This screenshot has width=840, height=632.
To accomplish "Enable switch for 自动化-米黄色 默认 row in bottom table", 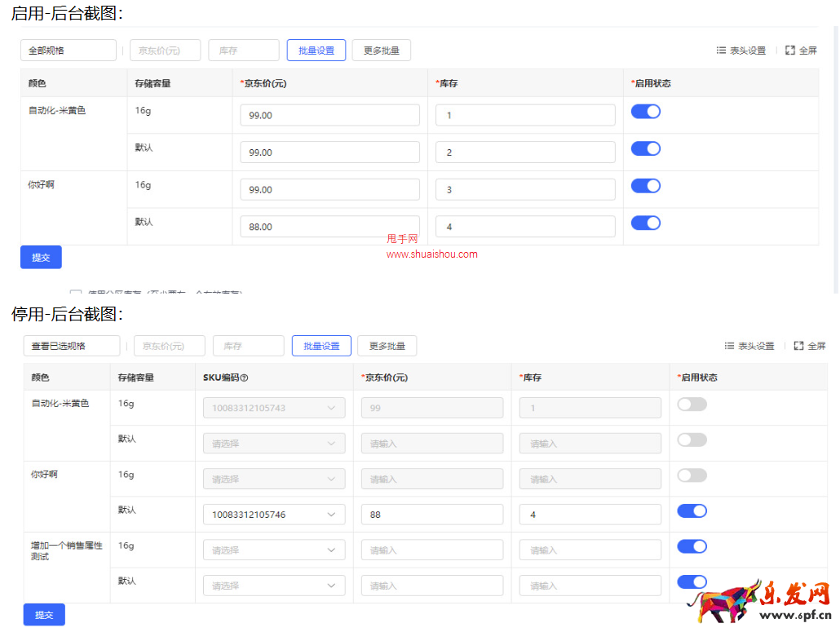I will (692, 440).
